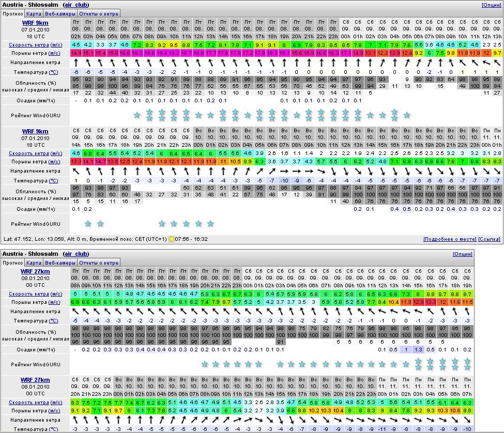Click first star in WRF 27km rating row
Screen dimensions: 504x433
205,364
